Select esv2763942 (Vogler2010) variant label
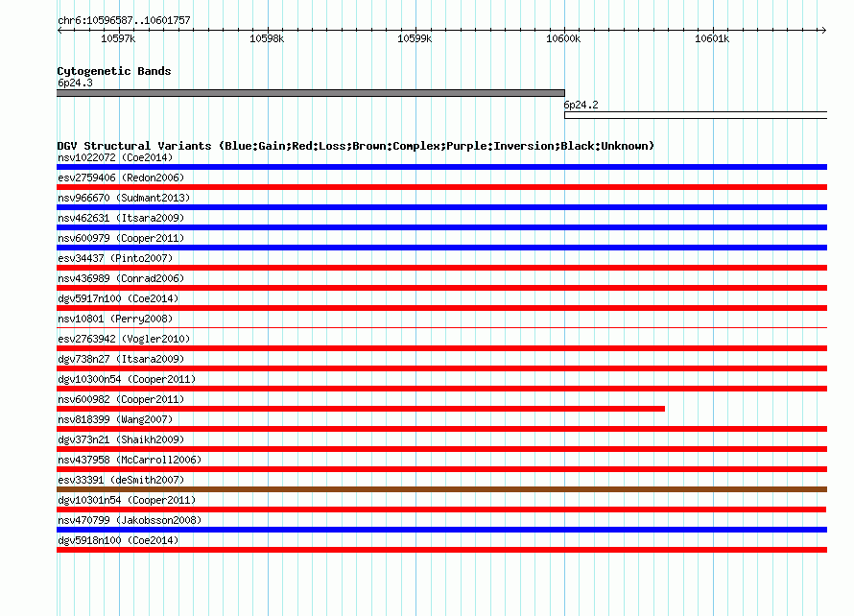The image size is (854, 616). [124, 339]
